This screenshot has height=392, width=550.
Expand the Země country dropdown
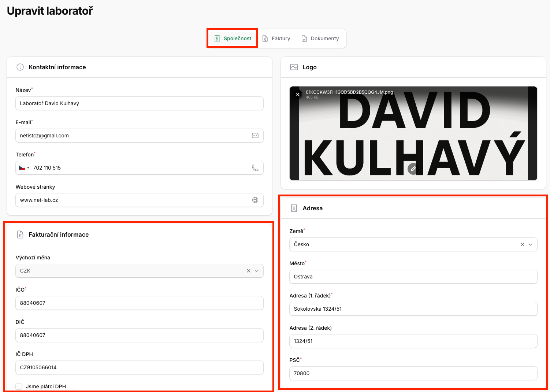[530, 244]
